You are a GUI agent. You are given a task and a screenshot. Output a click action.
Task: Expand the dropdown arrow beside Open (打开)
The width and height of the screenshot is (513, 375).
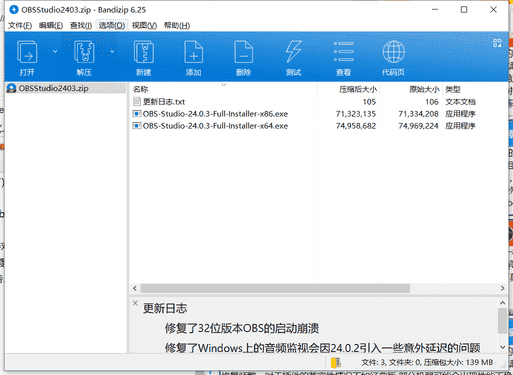click(x=55, y=51)
